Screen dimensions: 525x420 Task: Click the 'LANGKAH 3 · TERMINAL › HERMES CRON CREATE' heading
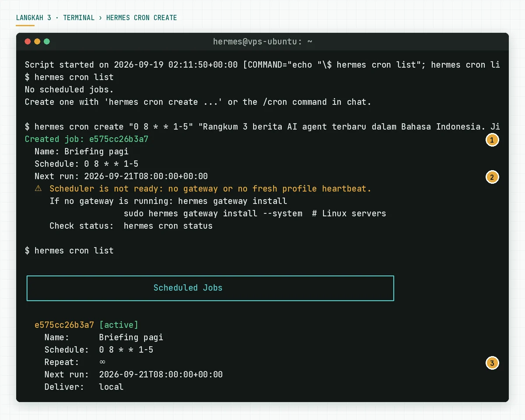[x=96, y=18]
